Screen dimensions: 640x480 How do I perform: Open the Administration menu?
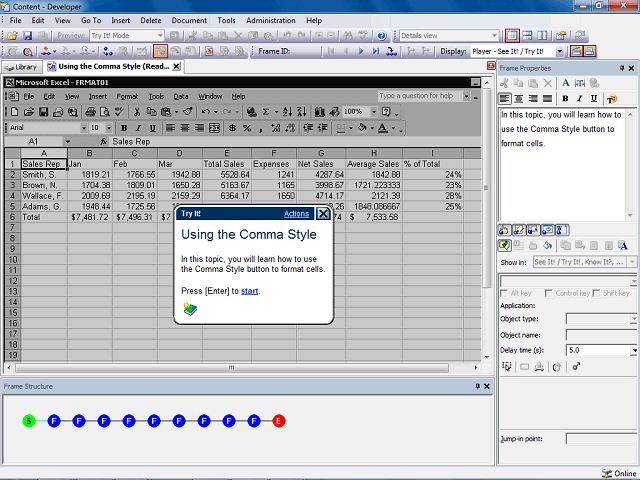tap(271, 20)
